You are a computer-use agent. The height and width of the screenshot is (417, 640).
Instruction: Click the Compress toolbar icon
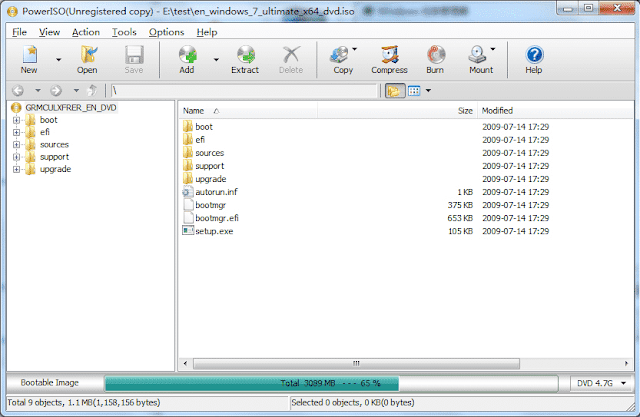390,55
